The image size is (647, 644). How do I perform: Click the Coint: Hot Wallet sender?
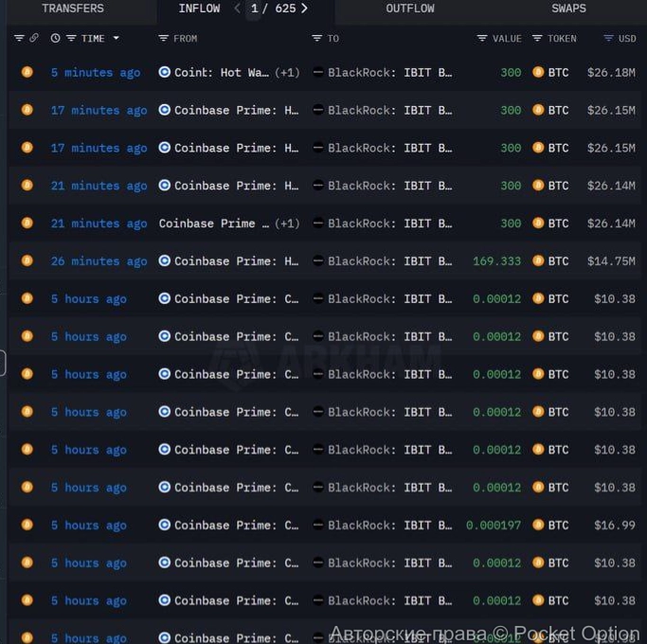[x=221, y=73]
